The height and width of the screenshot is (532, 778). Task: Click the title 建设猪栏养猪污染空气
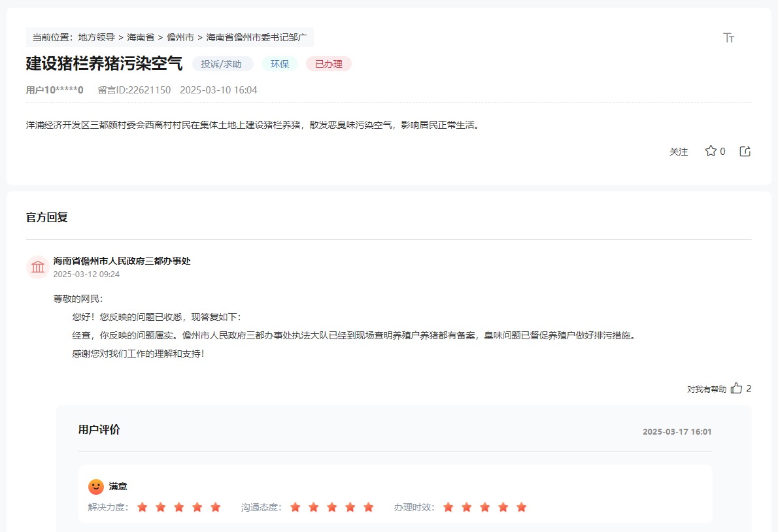click(104, 63)
